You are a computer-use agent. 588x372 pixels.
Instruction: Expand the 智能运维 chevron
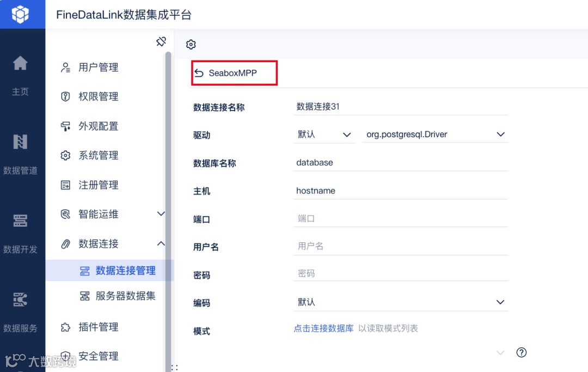click(x=161, y=214)
